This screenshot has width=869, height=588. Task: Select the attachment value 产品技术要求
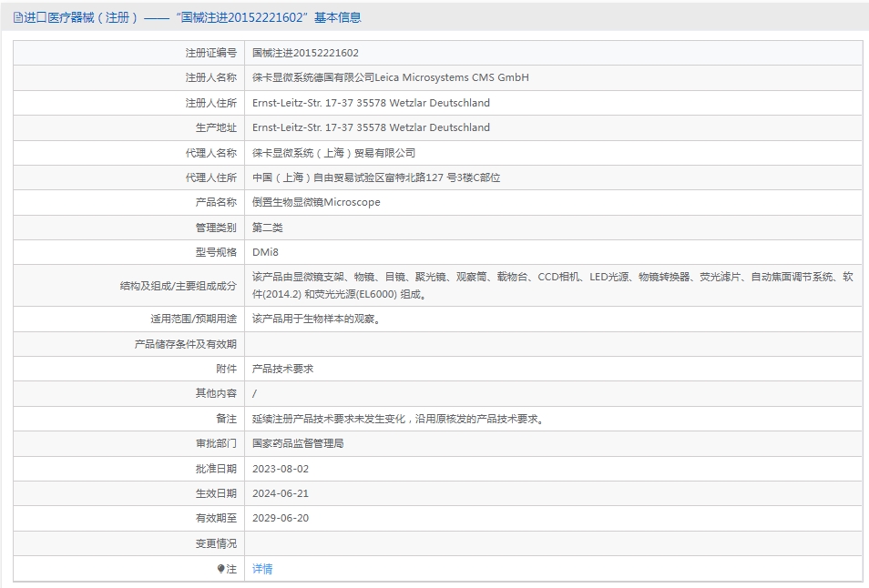click(282, 369)
